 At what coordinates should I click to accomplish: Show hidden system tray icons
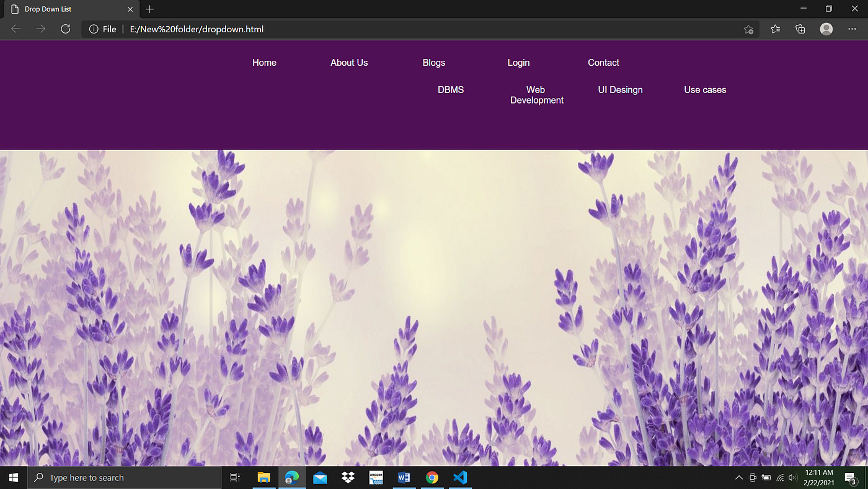pos(738,478)
